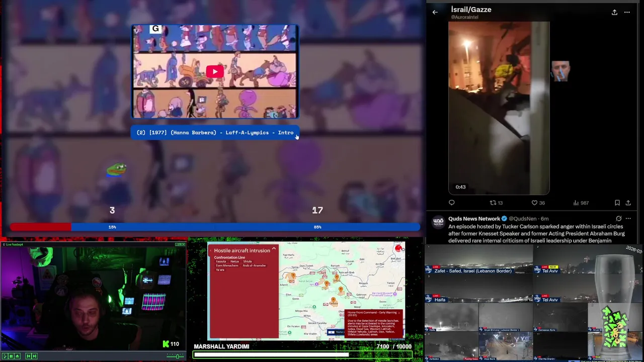Open the share icon beside İsrail/Gazze title
644x362 pixels.
coord(614,12)
